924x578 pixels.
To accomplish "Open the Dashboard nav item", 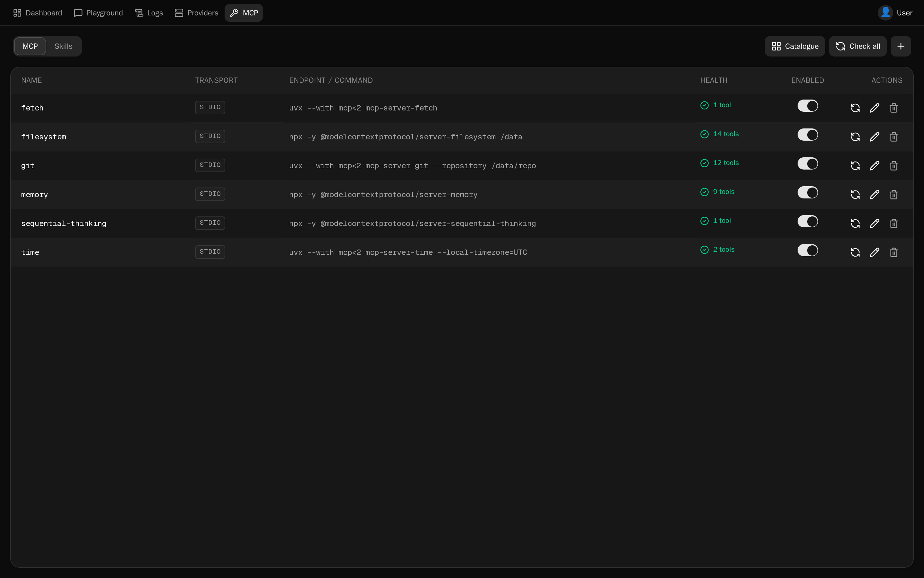I will (x=38, y=13).
